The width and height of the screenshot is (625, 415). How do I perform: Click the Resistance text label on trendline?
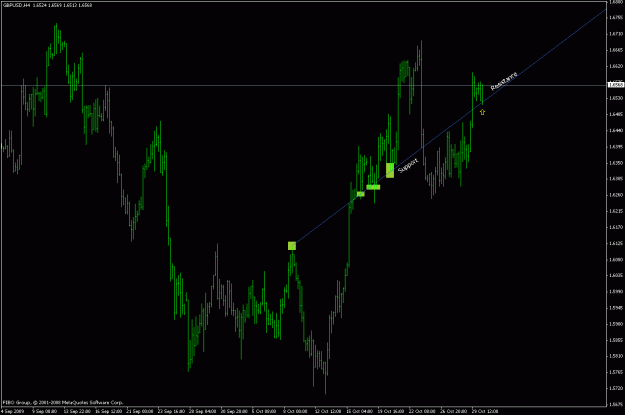(x=504, y=81)
